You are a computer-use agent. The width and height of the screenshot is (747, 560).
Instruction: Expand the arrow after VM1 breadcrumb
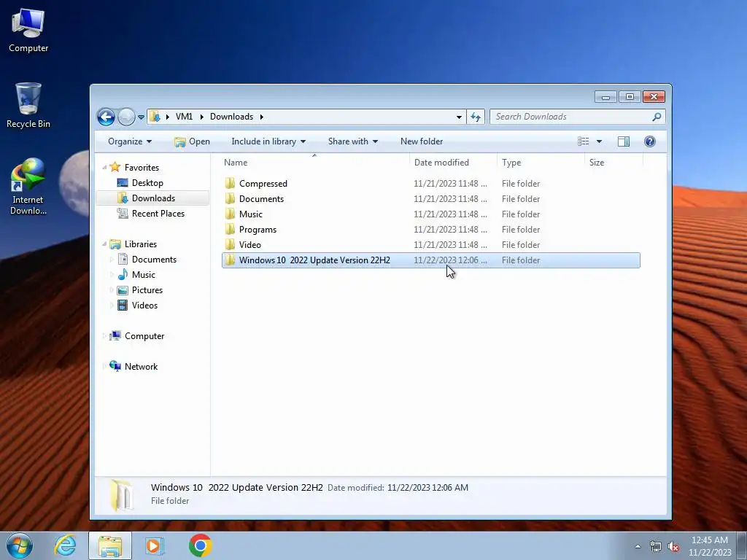click(x=201, y=117)
